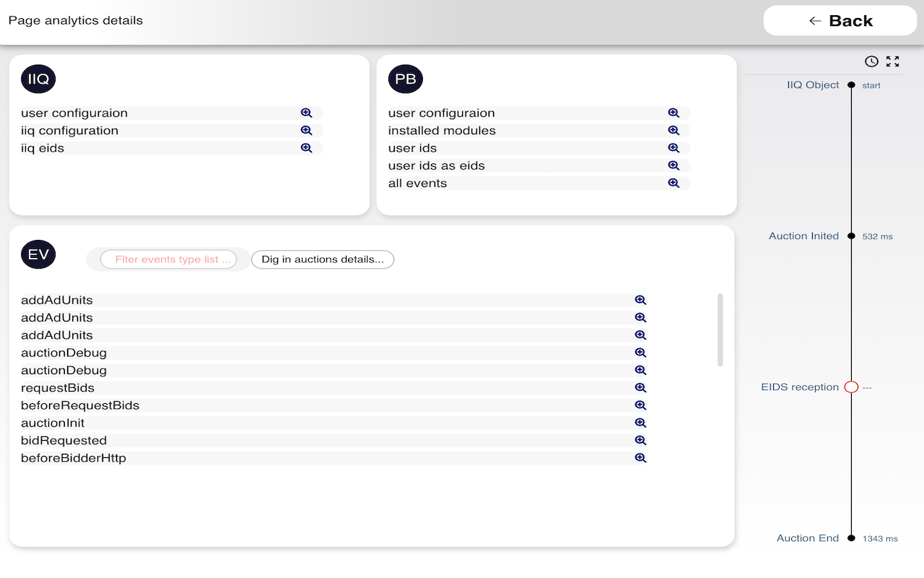View all events details in PB panel
Image resolution: width=924 pixels, height=578 pixels.
[x=674, y=183]
